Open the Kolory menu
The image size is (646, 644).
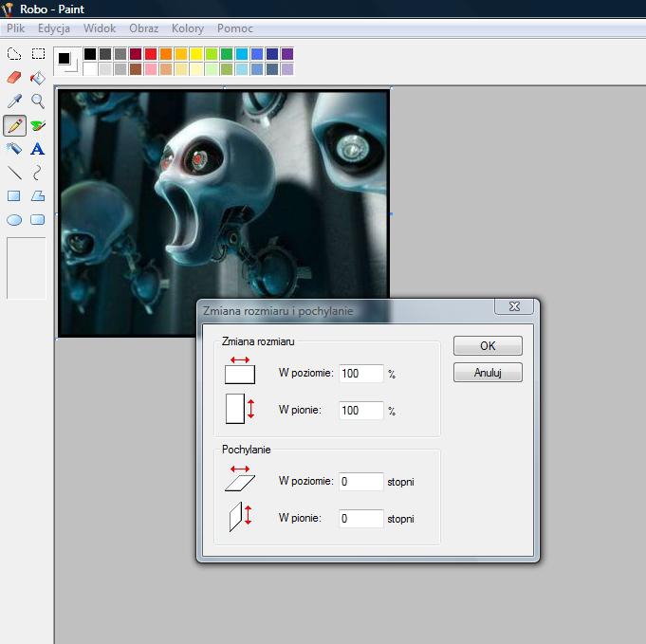click(x=188, y=28)
